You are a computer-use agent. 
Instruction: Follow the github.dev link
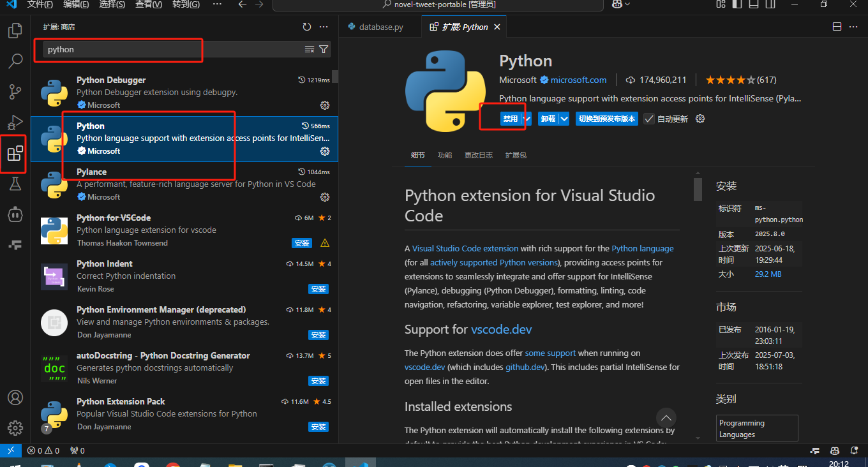(525, 367)
